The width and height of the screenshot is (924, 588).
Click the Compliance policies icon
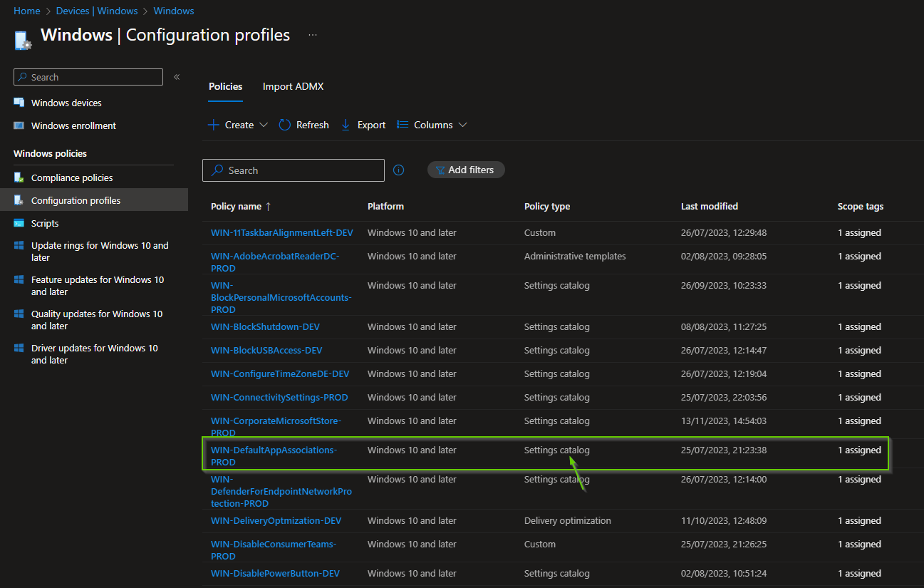pos(19,177)
